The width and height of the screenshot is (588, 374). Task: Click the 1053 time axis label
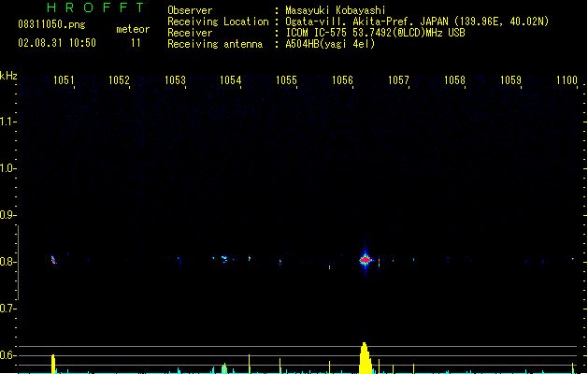tap(175, 80)
